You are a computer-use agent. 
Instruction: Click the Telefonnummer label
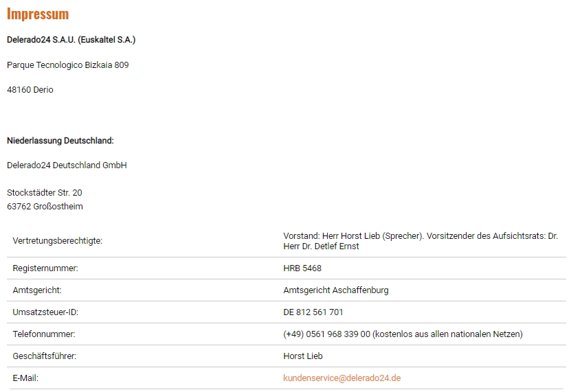[44, 334]
